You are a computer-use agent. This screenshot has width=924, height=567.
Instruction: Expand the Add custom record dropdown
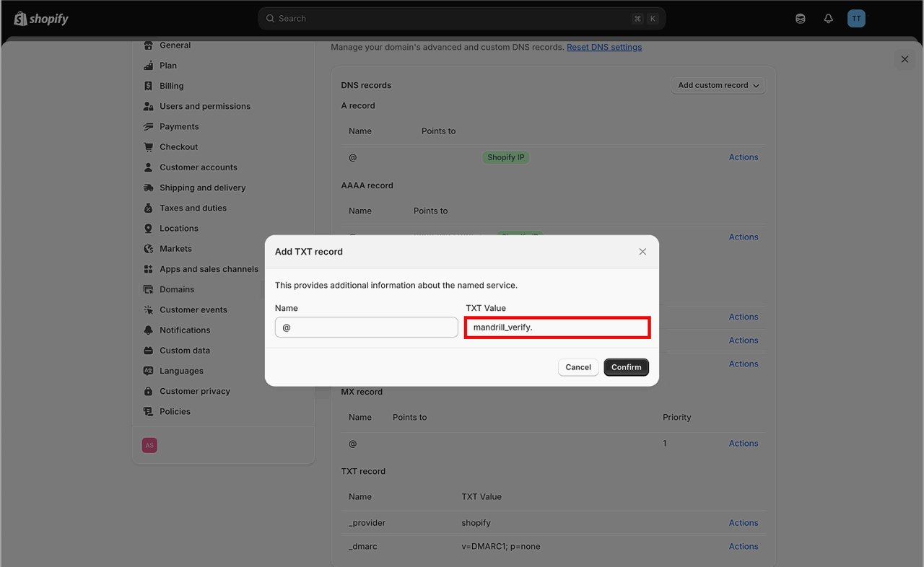click(718, 85)
